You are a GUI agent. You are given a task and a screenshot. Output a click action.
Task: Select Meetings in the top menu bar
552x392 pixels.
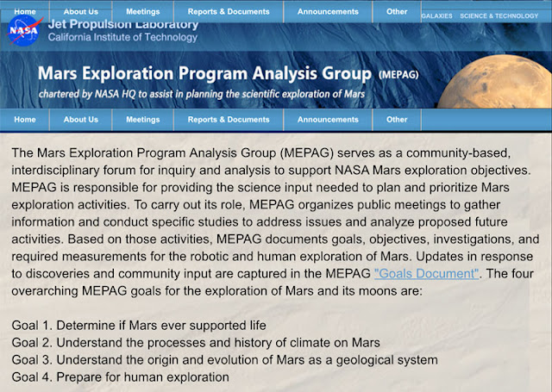[x=143, y=11]
